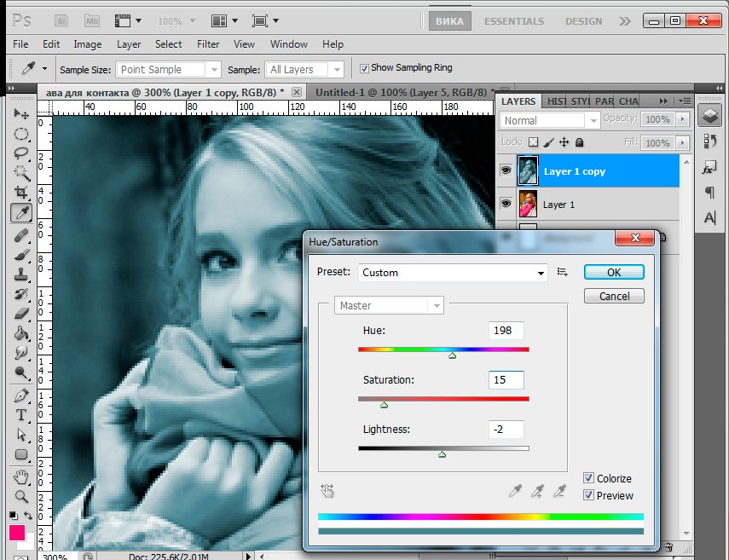Screen dimensions: 729x560
Task: Select the Crop tool
Action: point(21,193)
